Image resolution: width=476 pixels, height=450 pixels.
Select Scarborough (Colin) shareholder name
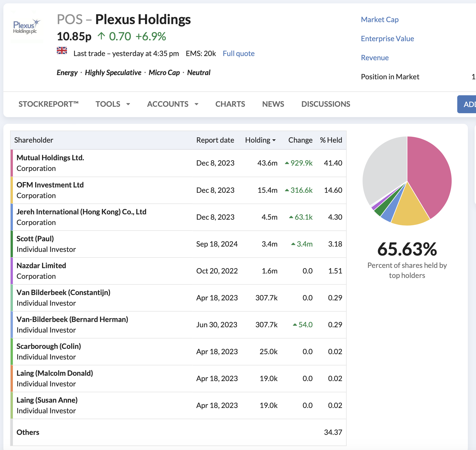click(49, 346)
